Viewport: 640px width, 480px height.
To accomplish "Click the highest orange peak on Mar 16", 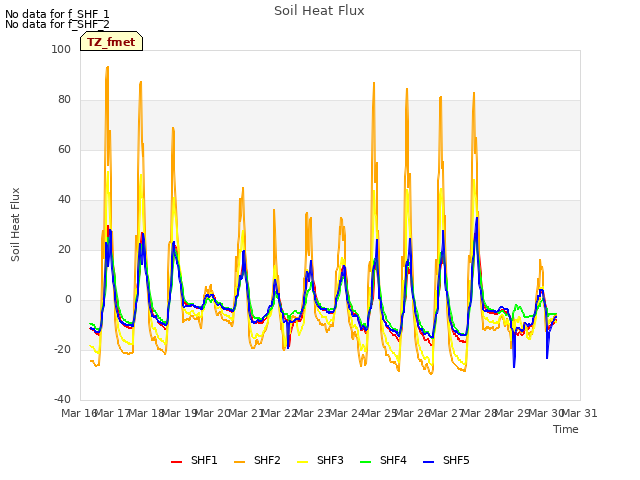I will 107,67.
